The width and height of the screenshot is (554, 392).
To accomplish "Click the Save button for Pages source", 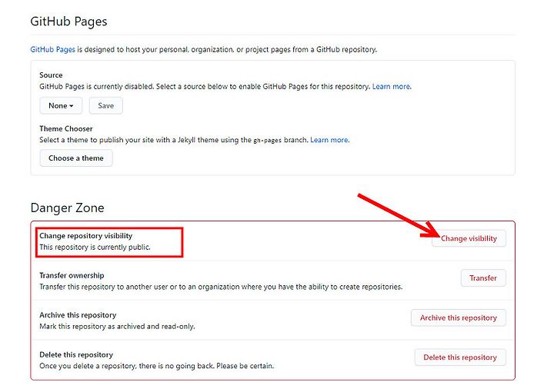I will pyautogui.click(x=105, y=105).
